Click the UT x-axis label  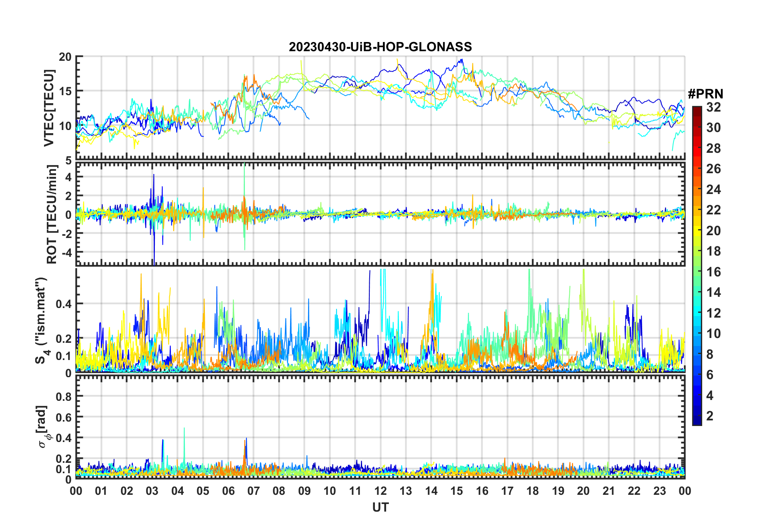[380, 508]
